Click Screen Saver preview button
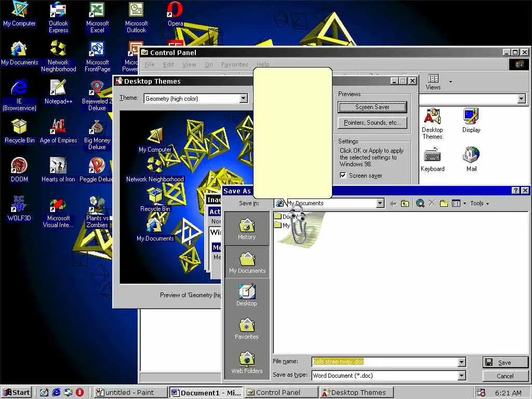The height and width of the screenshot is (399, 532). pos(372,107)
